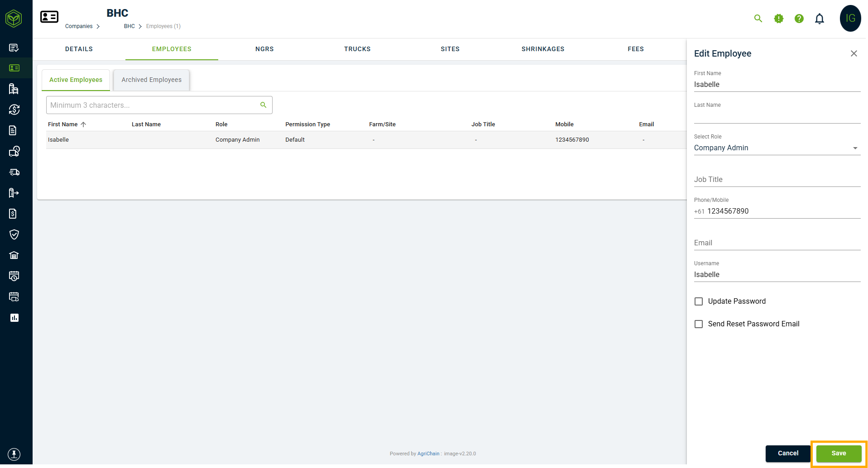Sort by First Name column arrow
This screenshot has height=468, width=868.
pyautogui.click(x=83, y=124)
